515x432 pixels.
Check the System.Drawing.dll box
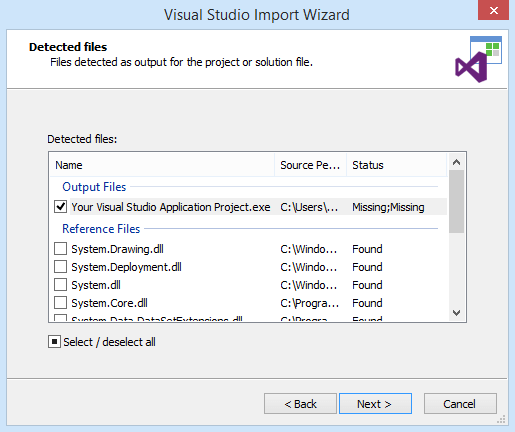(60, 249)
